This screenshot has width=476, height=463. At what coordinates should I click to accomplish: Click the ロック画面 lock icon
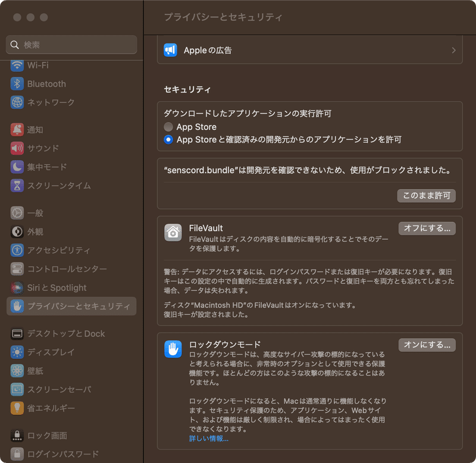coord(17,436)
